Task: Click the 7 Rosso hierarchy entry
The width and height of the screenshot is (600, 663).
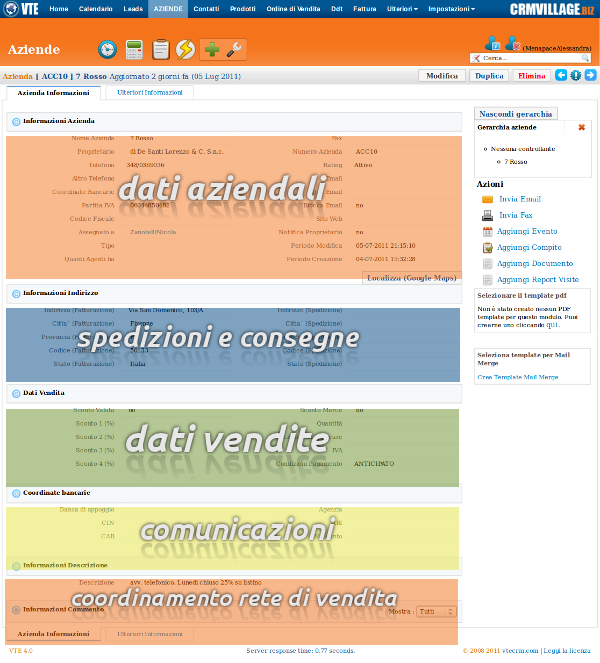Action: point(515,162)
